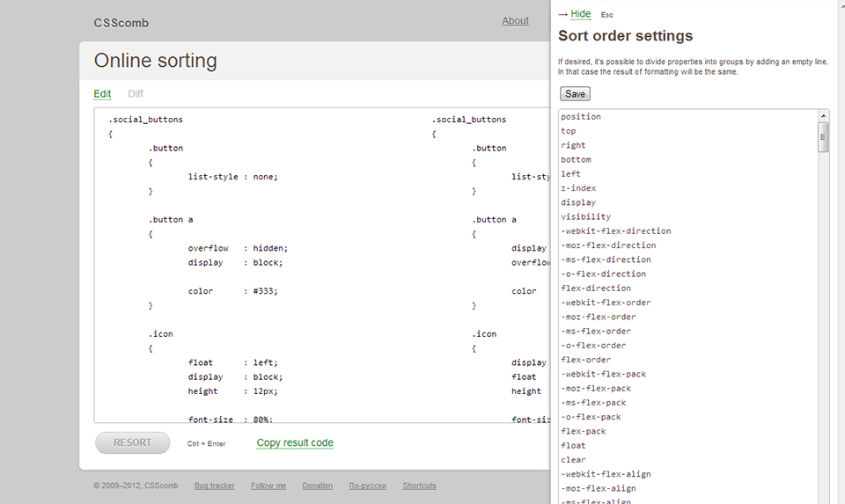Click the 'z-index' line in sort order textarea

578,188
